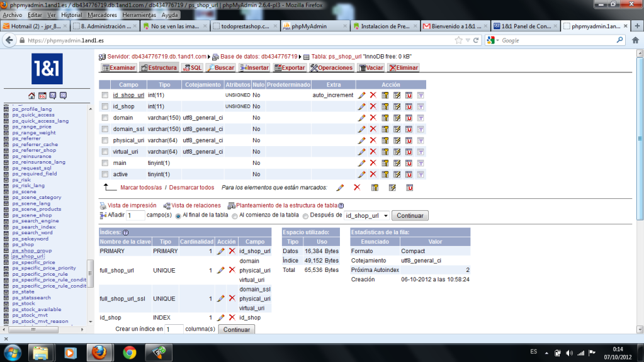Click the Vaciar tab
Viewport: 644px width, 362px height.
371,68
